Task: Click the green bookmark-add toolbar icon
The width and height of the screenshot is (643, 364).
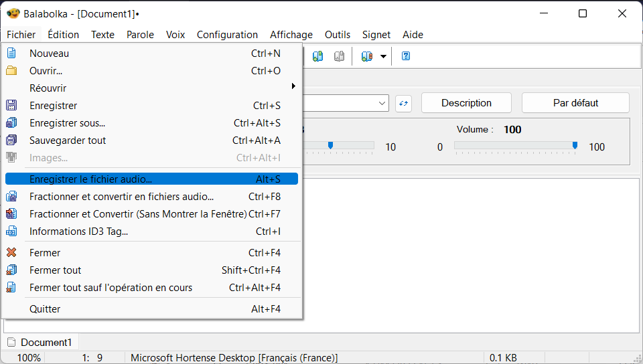Action: pos(318,56)
